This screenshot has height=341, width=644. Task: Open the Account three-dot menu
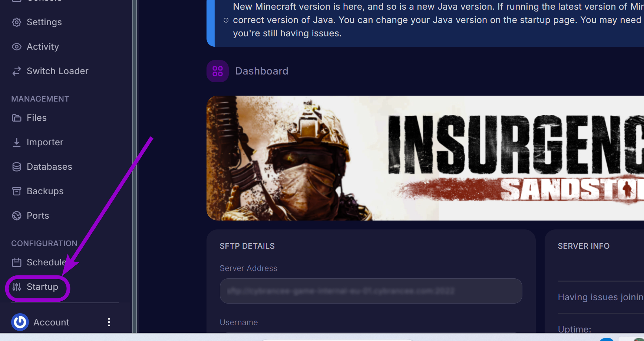(109, 322)
